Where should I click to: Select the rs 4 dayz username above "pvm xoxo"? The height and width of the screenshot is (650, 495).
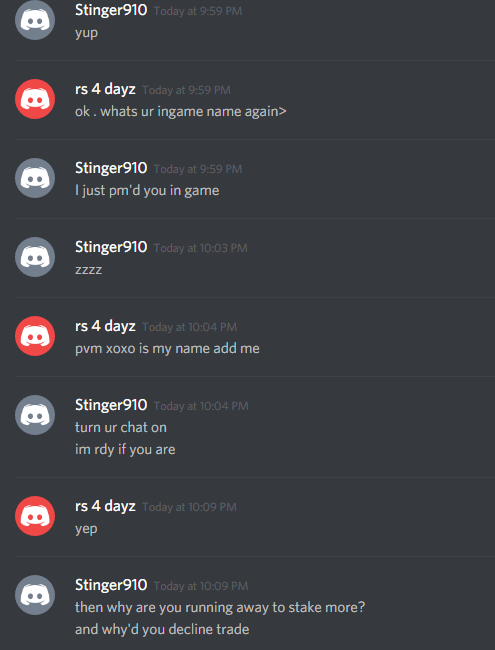pos(105,326)
